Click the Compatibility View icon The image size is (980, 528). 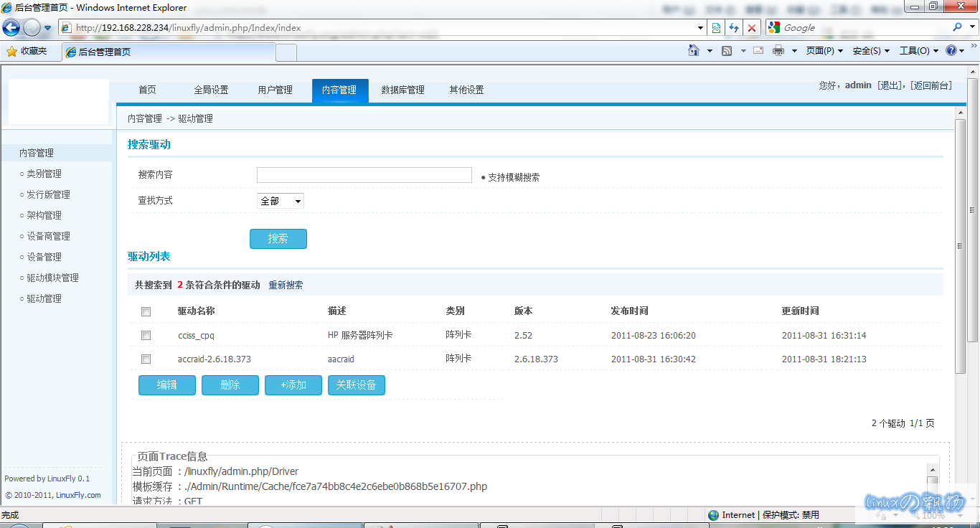pos(715,28)
